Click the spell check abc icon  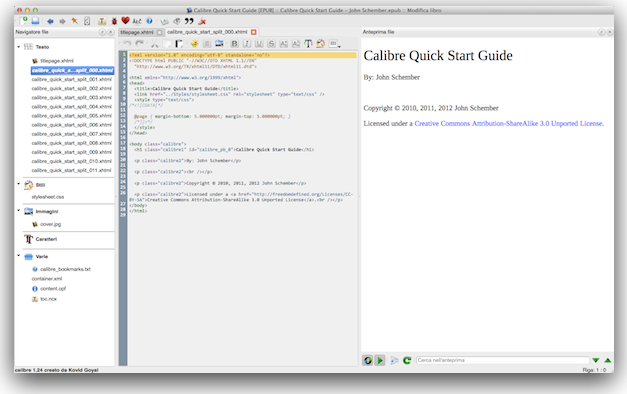coord(137,21)
